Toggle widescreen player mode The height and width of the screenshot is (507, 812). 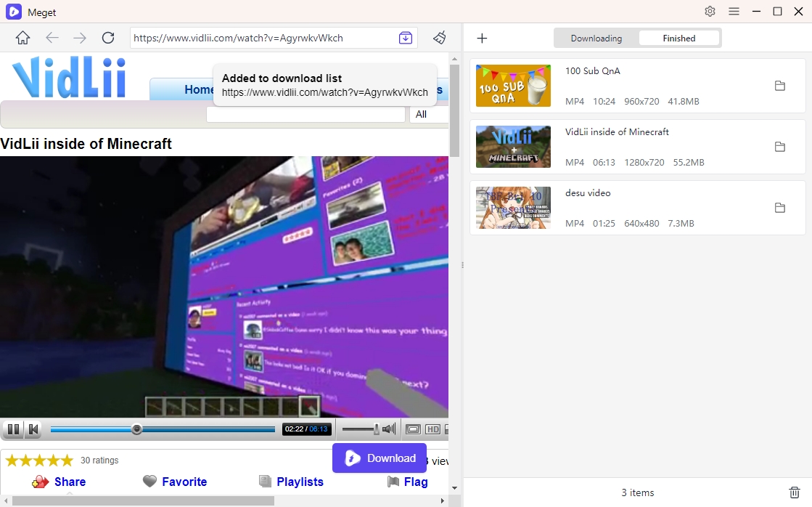[413, 429]
